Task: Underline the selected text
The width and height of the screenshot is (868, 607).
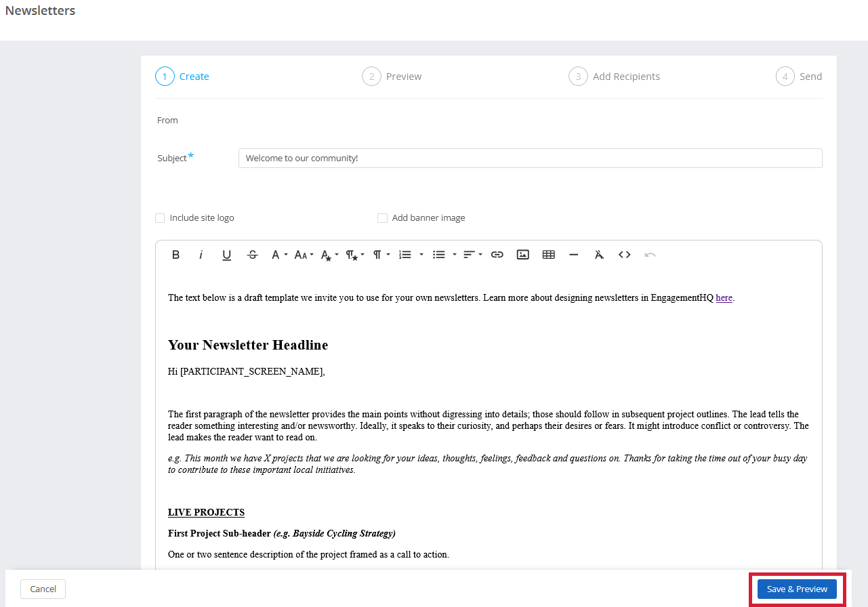Action: (x=227, y=255)
